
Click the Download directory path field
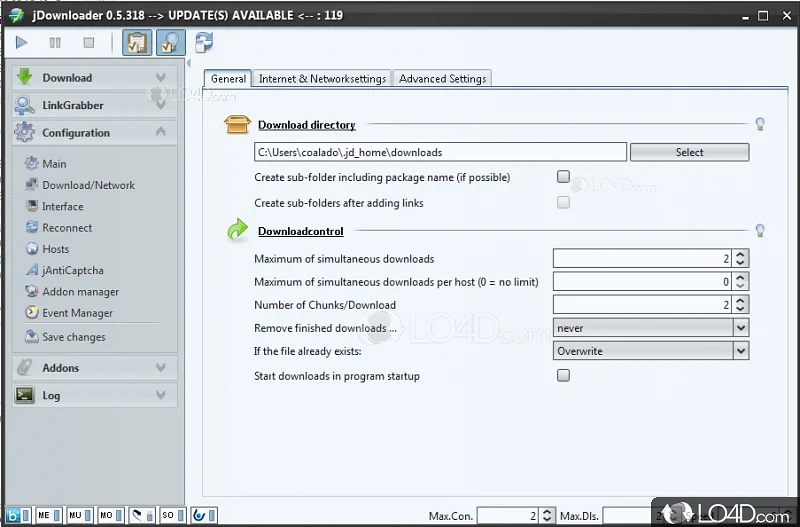point(440,152)
